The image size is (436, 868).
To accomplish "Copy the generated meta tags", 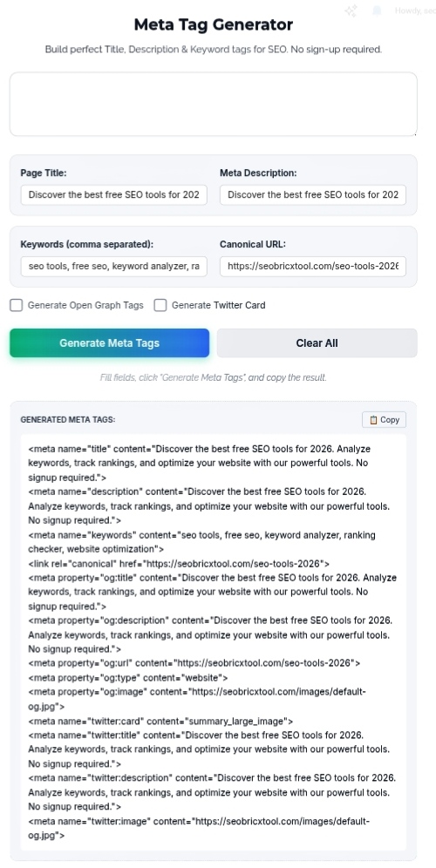I will click(x=384, y=419).
